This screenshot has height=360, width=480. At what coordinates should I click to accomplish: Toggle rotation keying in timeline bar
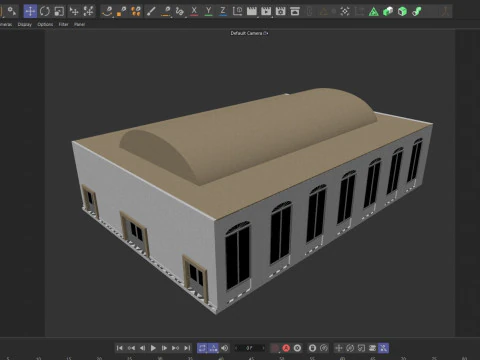pos(350,348)
